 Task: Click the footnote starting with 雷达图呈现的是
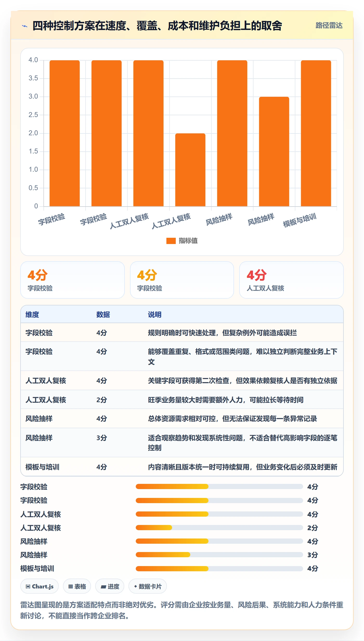pyautogui.click(x=182, y=610)
